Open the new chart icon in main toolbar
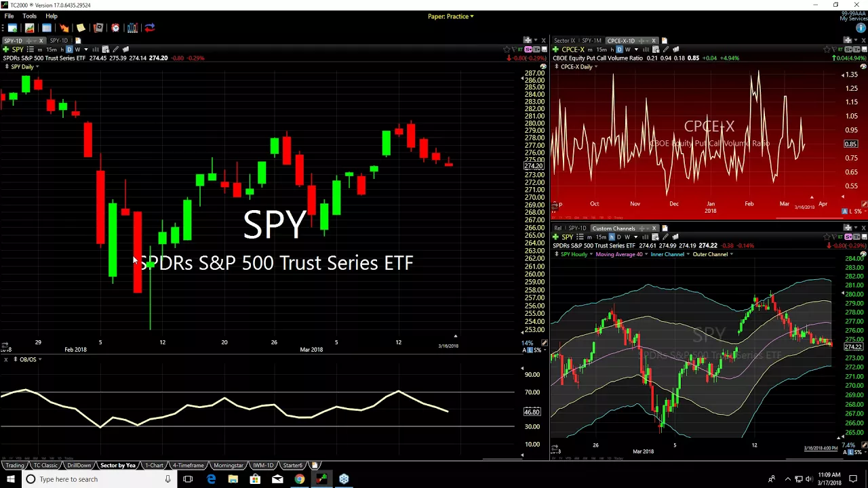This screenshot has width=868, height=488. (29, 28)
